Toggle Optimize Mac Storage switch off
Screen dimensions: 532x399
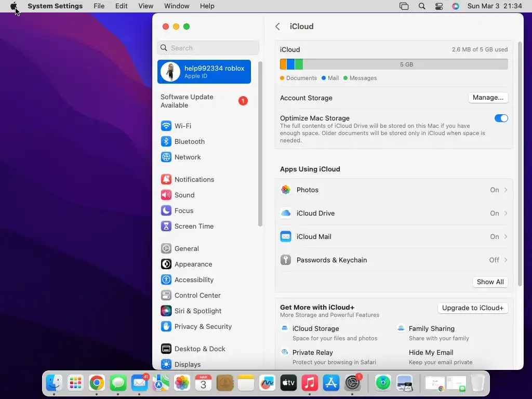(501, 118)
